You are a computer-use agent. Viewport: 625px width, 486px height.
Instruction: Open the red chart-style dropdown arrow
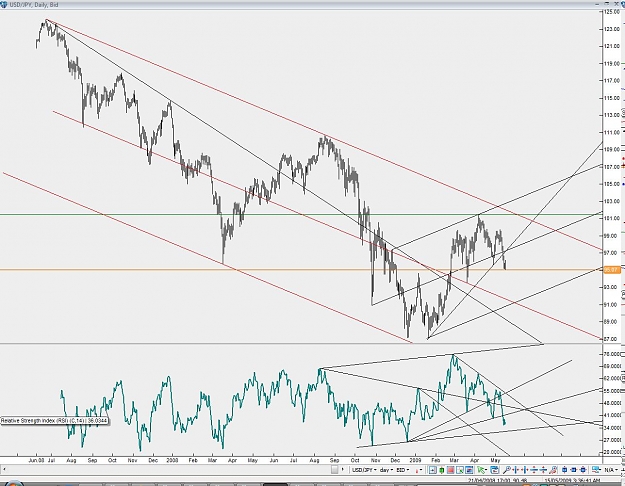(419, 470)
